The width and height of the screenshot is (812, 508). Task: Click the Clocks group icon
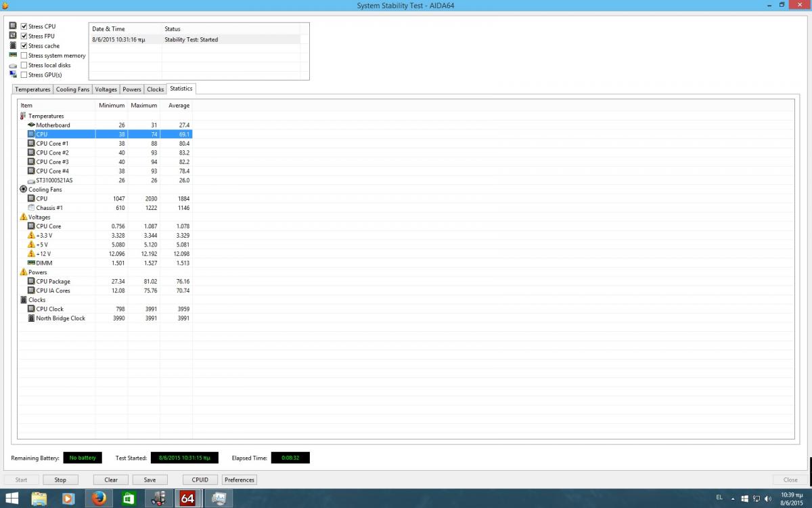[x=24, y=299]
